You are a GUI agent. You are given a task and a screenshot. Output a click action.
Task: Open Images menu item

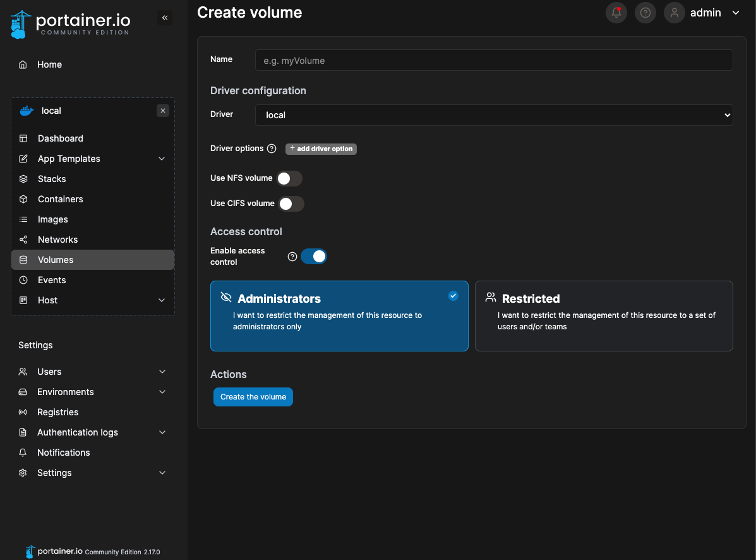tap(52, 219)
